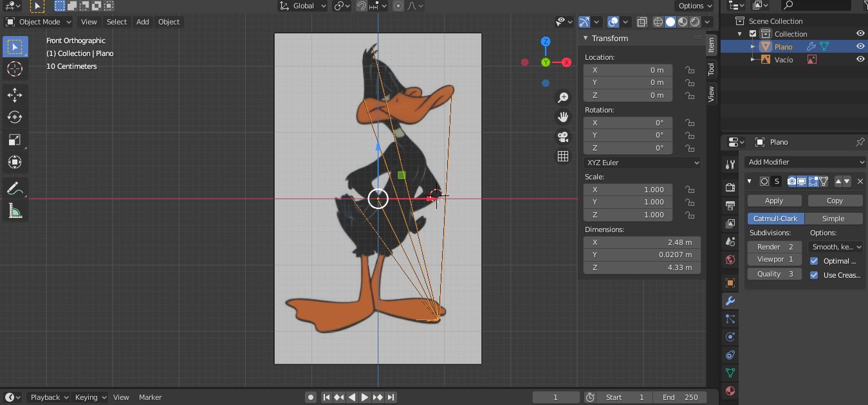Open the Material properties sphere icon

pyautogui.click(x=730, y=391)
